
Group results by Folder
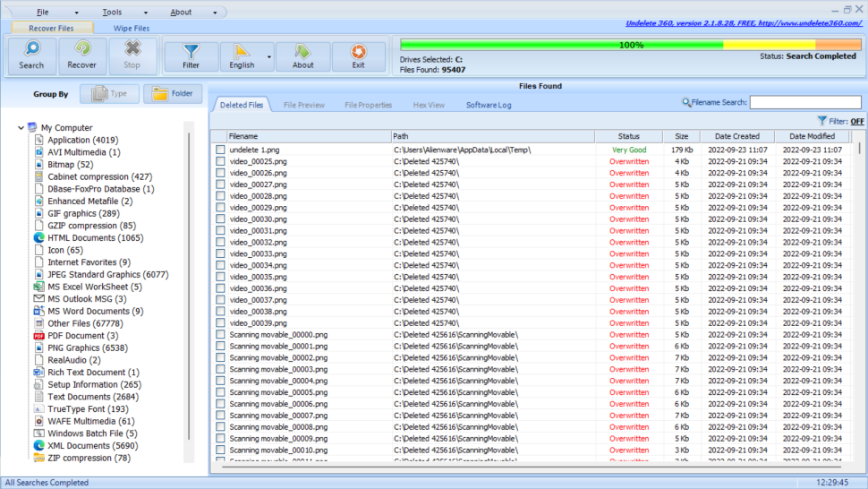173,94
